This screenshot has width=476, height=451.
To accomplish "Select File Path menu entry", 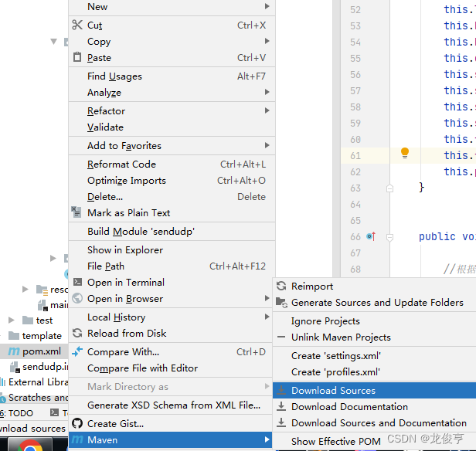I will pyautogui.click(x=172, y=266).
